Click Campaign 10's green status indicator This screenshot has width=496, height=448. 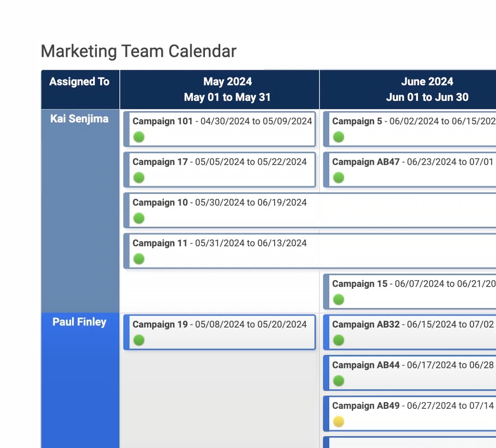coord(139,218)
